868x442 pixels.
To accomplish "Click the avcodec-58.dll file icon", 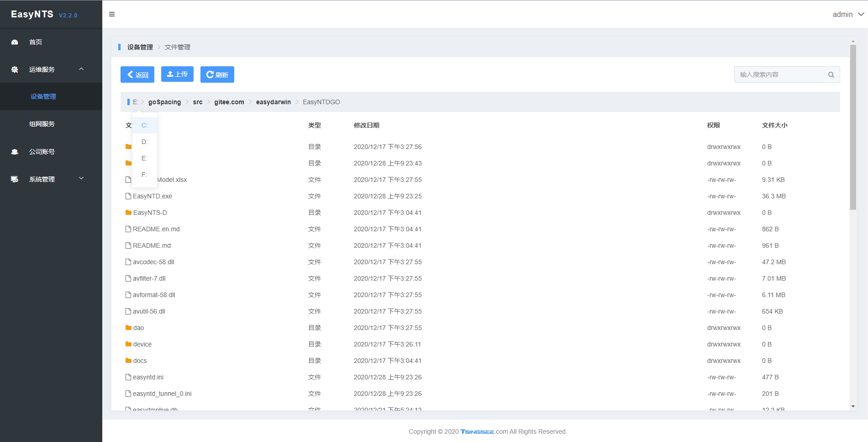I will [128, 262].
